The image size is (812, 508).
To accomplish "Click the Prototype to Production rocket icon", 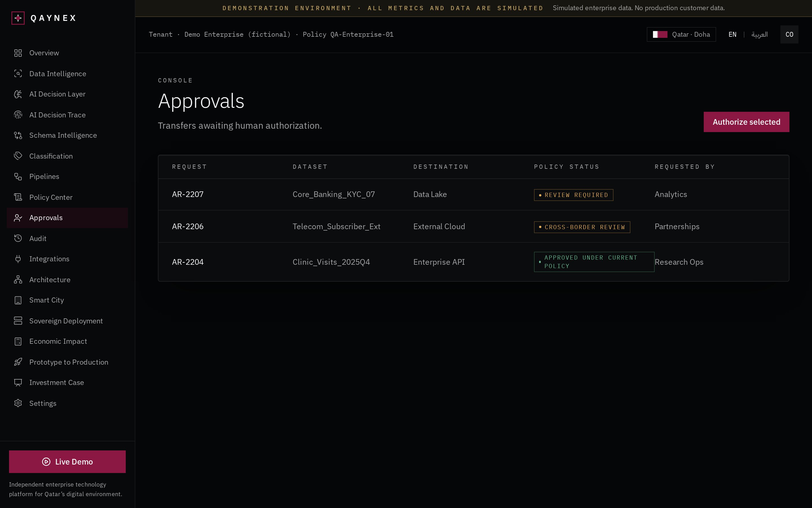I will pyautogui.click(x=18, y=362).
